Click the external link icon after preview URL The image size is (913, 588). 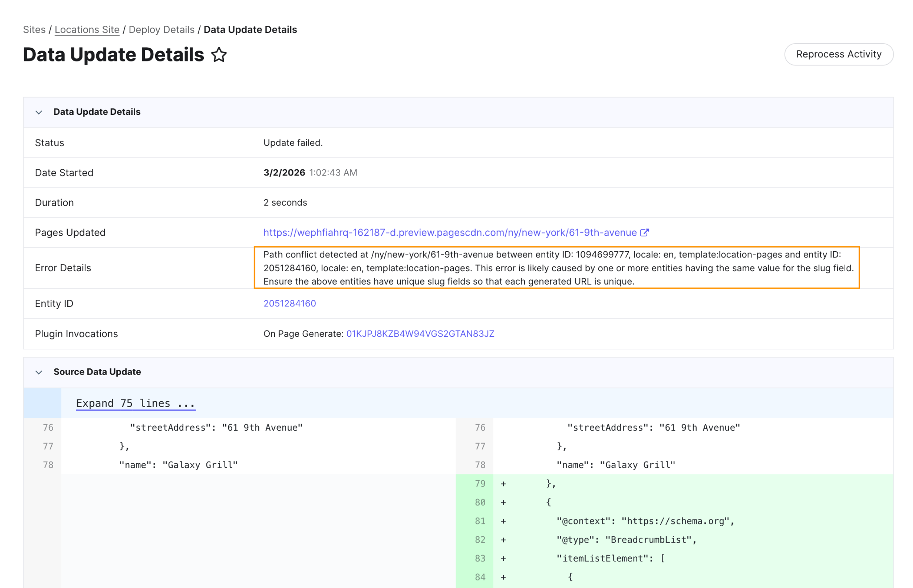(x=645, y=232)
